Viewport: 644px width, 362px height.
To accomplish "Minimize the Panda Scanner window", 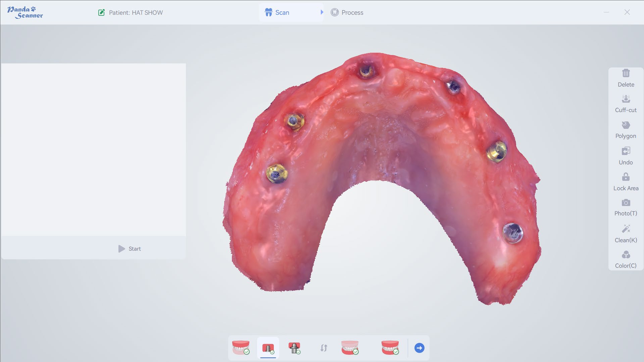I will tap(606, 12).
